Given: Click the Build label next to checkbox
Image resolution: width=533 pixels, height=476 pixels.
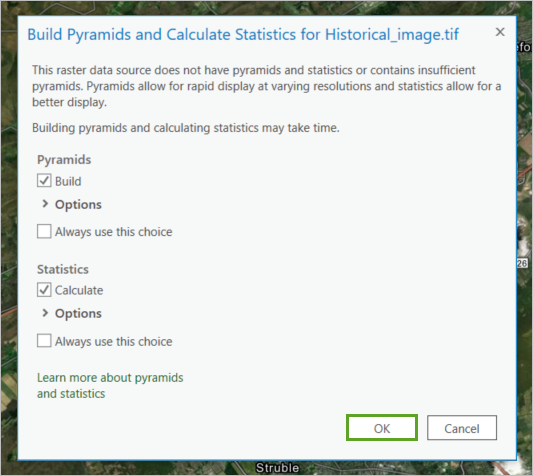Looking at the screenshot, I should [x=68, y=181].
